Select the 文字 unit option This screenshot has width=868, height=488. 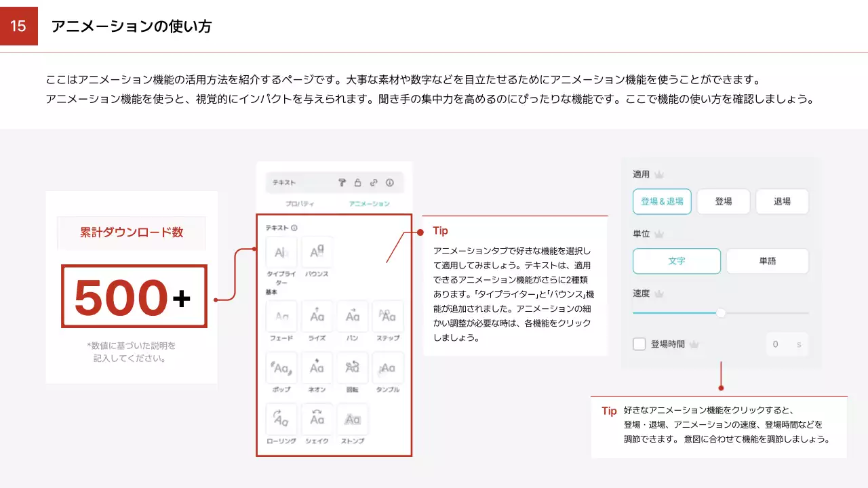point(676,261)
